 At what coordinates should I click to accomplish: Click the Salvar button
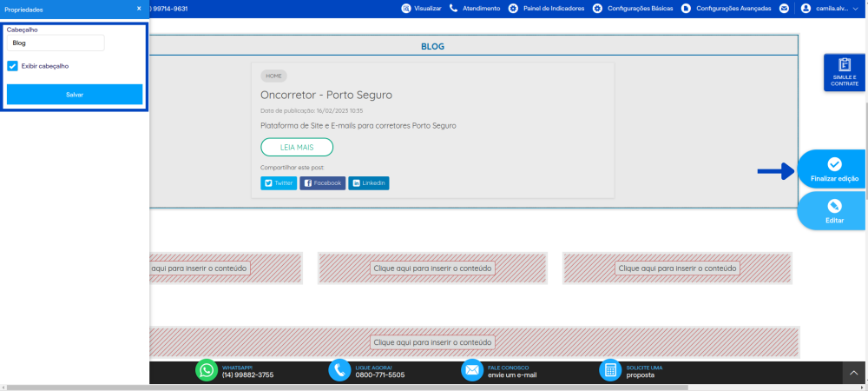(x=75, y=95)
